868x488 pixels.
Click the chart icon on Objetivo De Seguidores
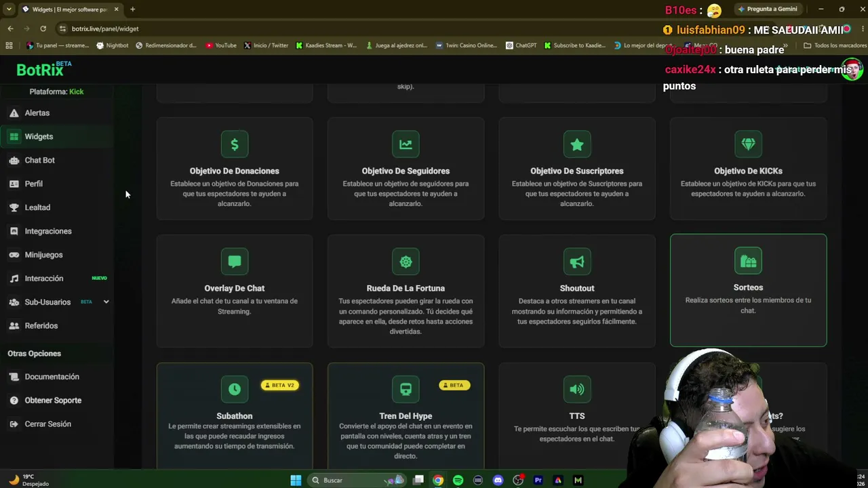(x=406, y=144)
